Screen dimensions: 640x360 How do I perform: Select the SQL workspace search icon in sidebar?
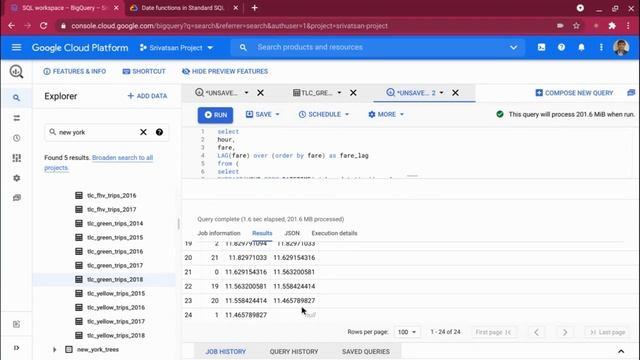coord(16,98)
